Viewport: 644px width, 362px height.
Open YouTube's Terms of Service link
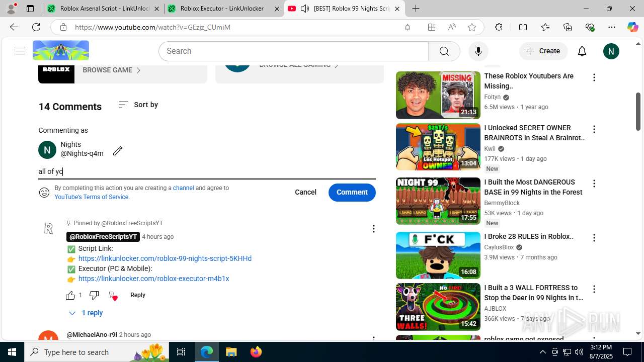point(92,197)
